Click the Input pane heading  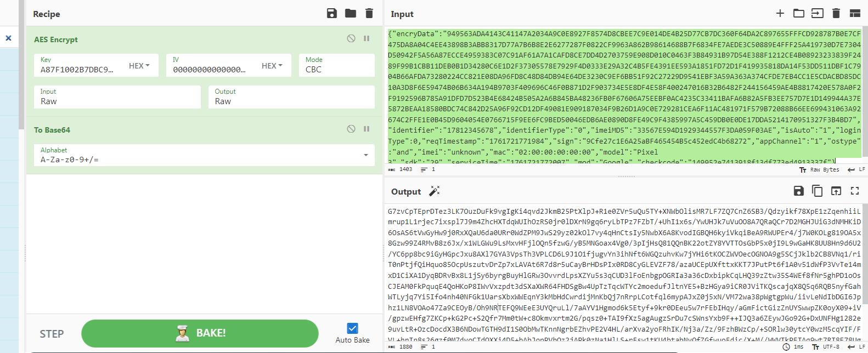402,14
